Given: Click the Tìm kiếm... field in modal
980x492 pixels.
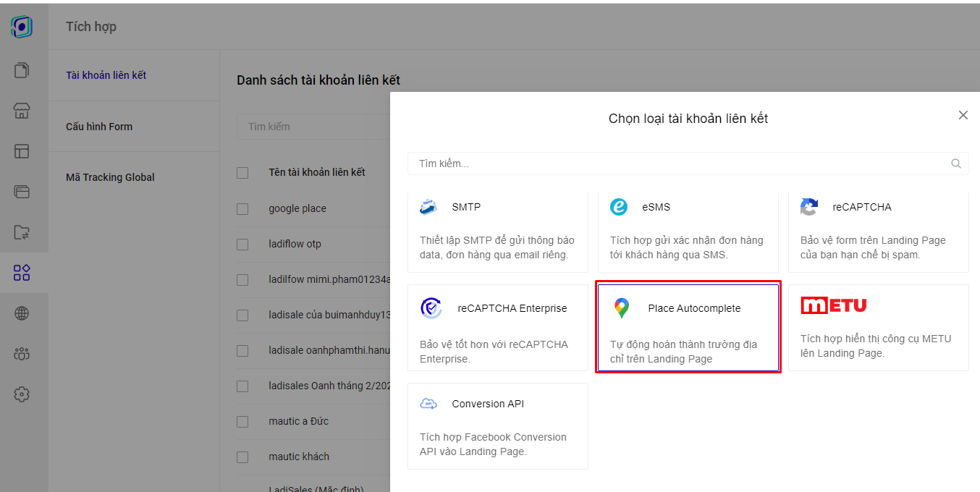Looking at the screenshot, I should click(688, 164).
